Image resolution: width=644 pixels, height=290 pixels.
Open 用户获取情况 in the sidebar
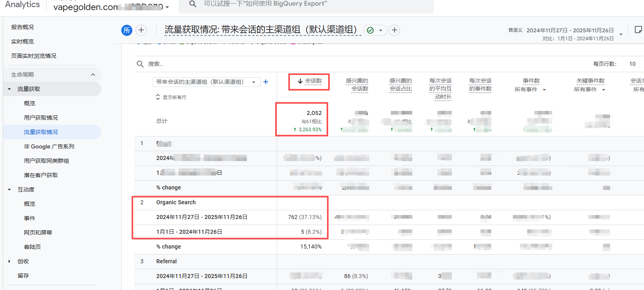41,118
